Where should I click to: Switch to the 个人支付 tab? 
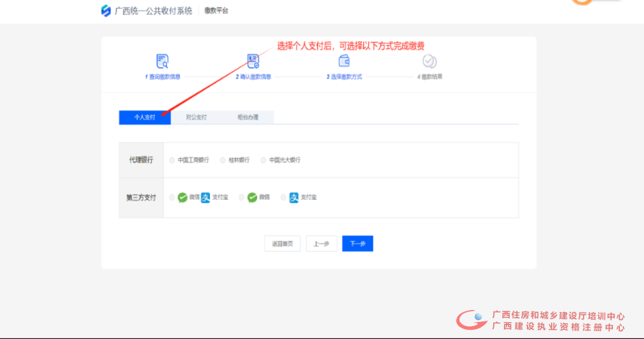pos(144,117)
